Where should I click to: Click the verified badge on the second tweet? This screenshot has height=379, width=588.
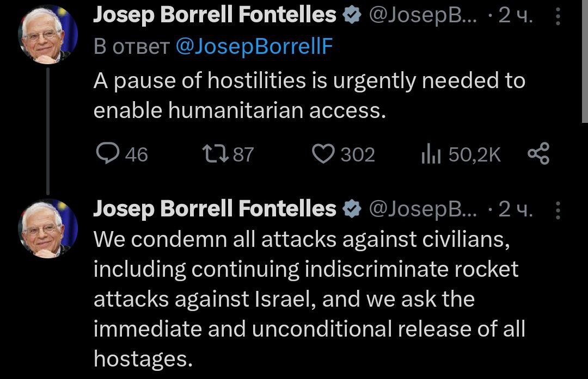pos(352,209)
